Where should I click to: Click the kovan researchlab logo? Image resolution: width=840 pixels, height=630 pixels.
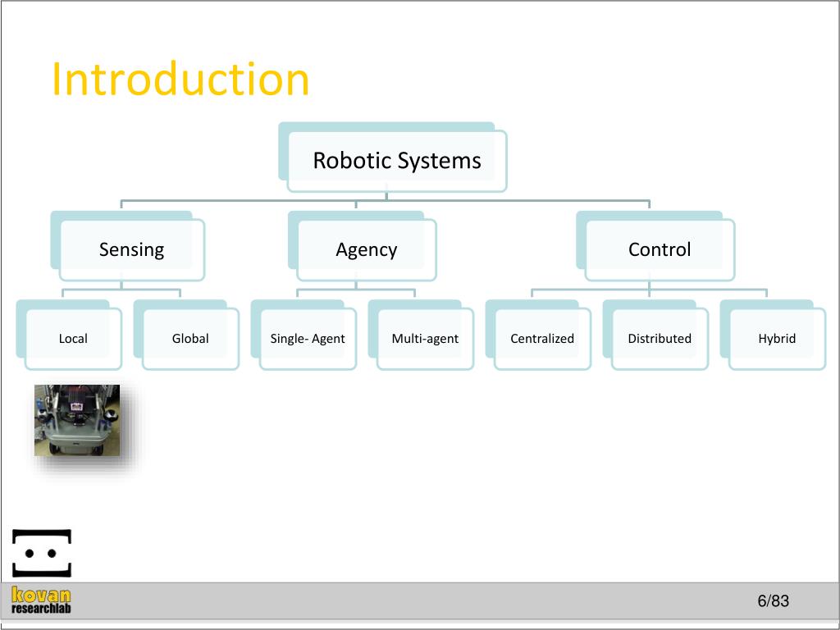41,600
